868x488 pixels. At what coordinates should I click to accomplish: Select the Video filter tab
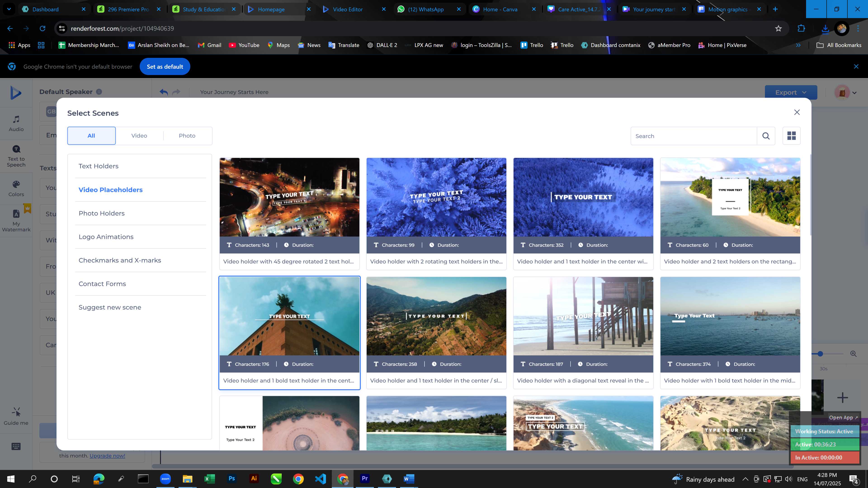coord(139,136)
